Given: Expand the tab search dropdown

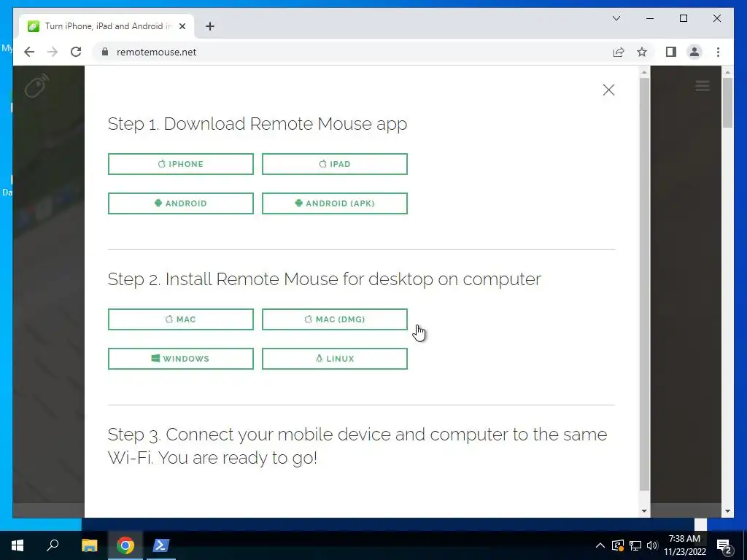Looking at the screenshot, I should click(616, 18).
